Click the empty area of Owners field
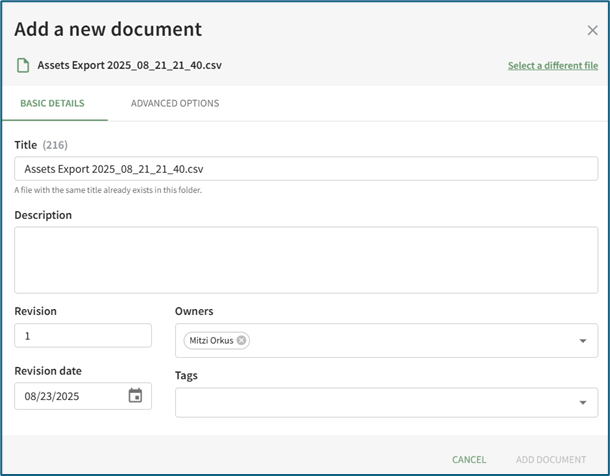This screenshot has height=476, width=610. (400, 341)
